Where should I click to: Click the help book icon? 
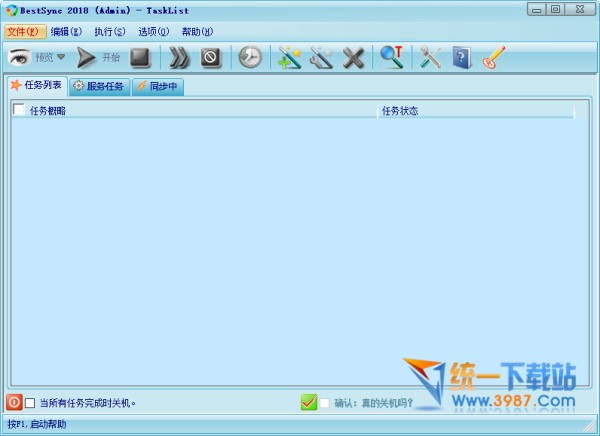pos(461,58)
